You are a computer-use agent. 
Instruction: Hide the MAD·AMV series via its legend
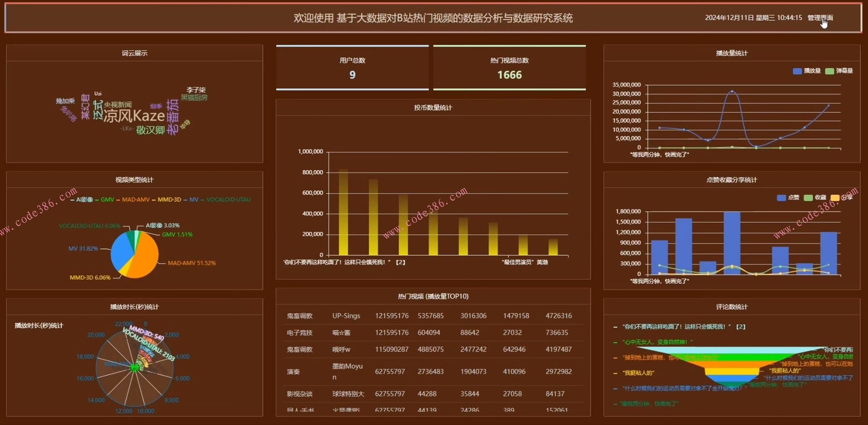pos(133,199)
